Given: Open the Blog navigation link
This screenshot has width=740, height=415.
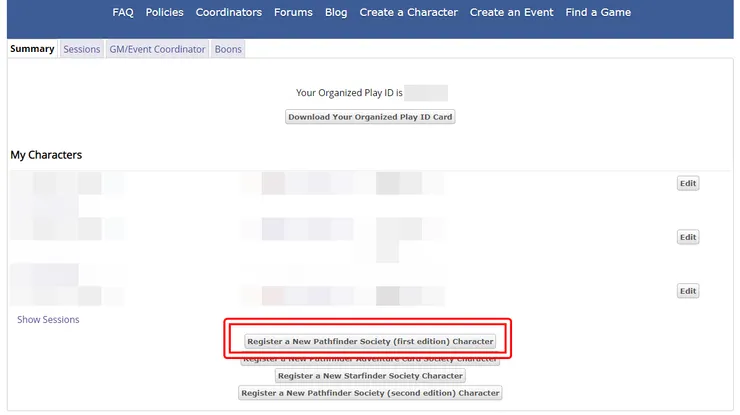Looking at the screenshot, I should [336, 13].
